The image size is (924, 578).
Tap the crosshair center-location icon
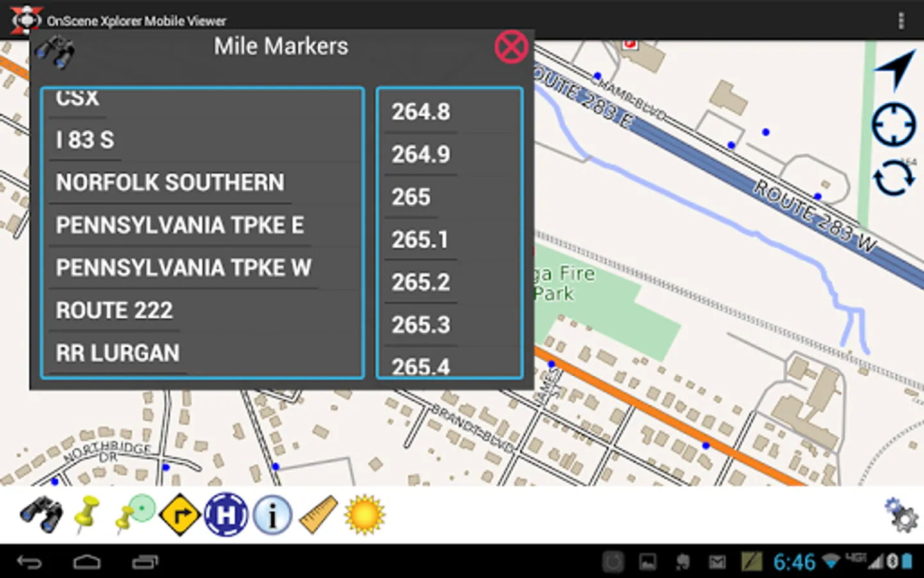893,124
